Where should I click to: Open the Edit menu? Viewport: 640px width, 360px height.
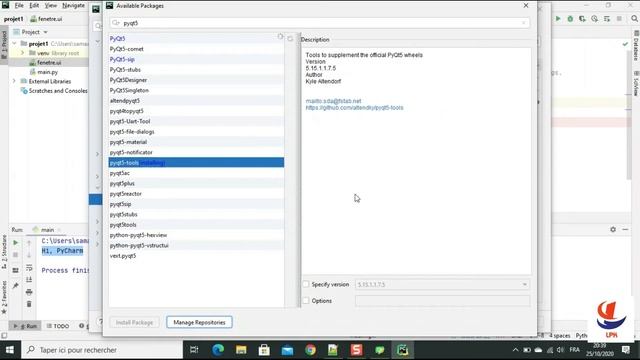(34, 6)
